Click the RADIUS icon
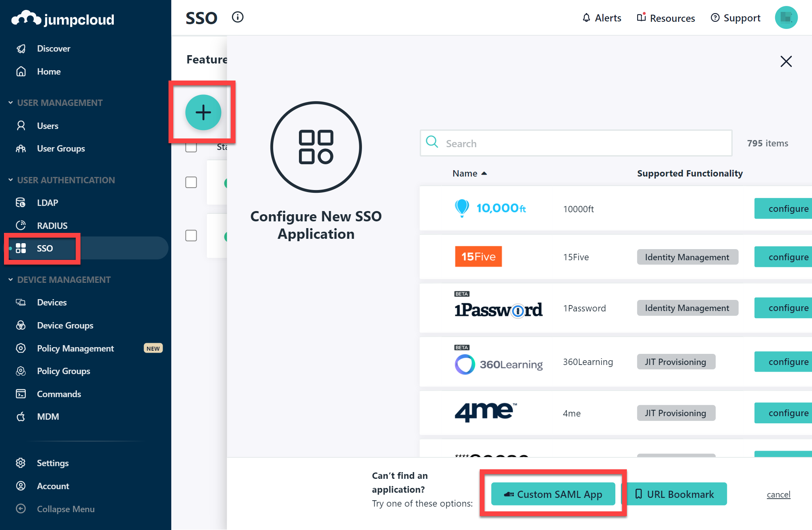The height and width of the screenshot is (530, 812). [21, 225]
